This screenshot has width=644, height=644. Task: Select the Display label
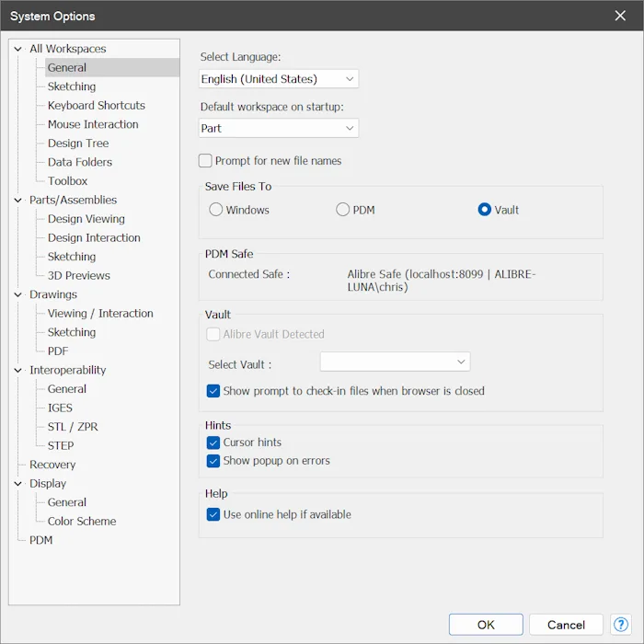tap(48, 483)
